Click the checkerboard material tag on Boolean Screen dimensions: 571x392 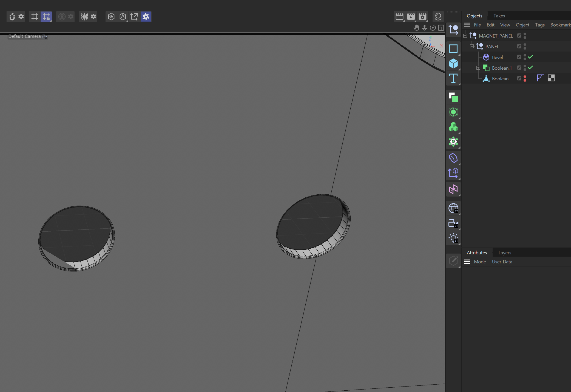(x=551, y=78)
